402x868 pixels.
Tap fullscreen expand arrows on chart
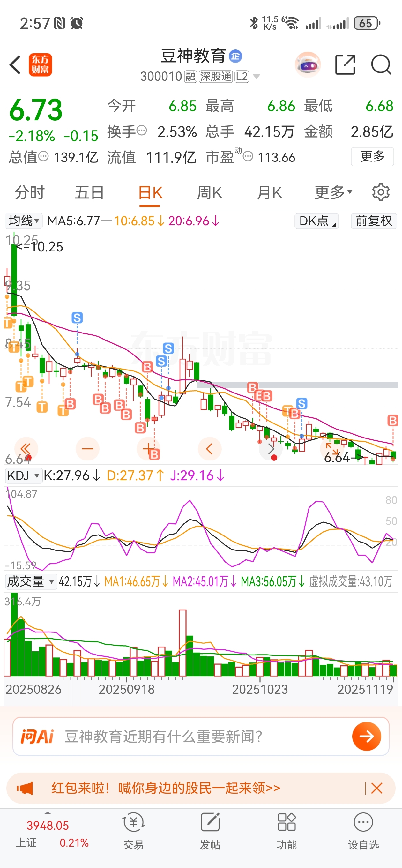331,448
